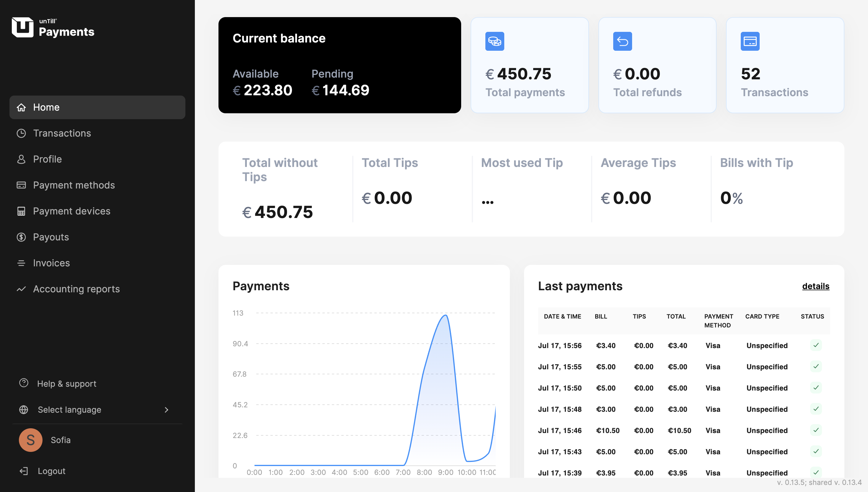Click the peak of the Payments chart
This screenshot has width=868, height=492.
pos(446,315)
